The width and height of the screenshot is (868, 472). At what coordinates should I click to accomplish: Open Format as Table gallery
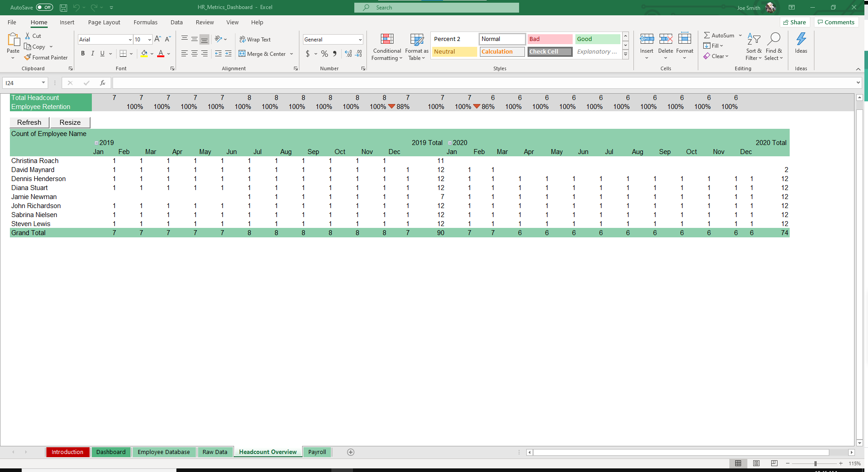pos(416,47)
